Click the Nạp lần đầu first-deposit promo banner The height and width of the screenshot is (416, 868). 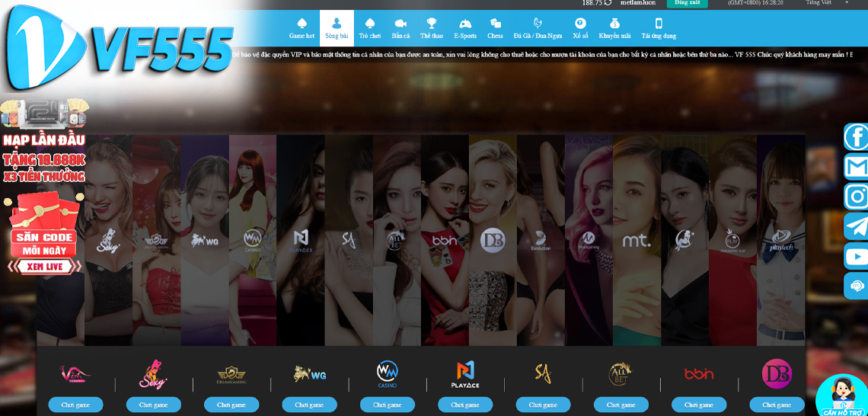tap(44, 142)
